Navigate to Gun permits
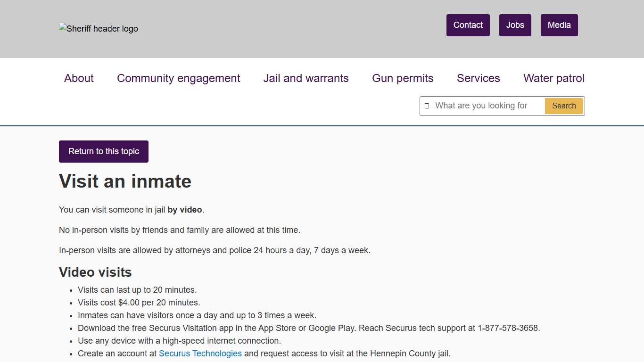The width and height of the screenshot is (644, 362). 403,78
